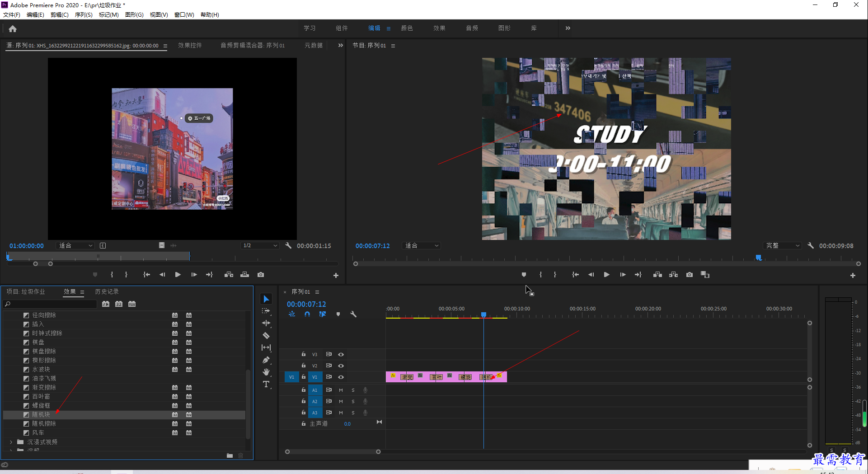
Task: Click timeline timecode 00:00:07:12
Action: click(x=306, y=304)
